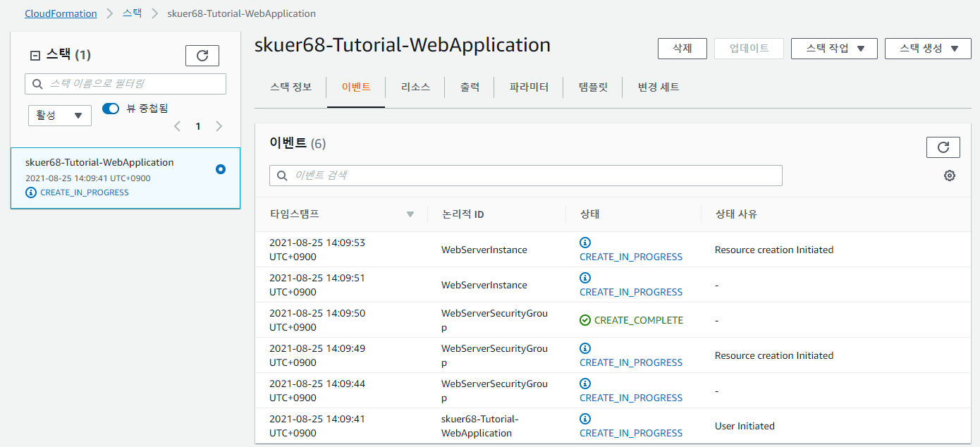Click page number 1 in the stack pagination
This screenshot has width=980, height=447.
tap(198, 126)
